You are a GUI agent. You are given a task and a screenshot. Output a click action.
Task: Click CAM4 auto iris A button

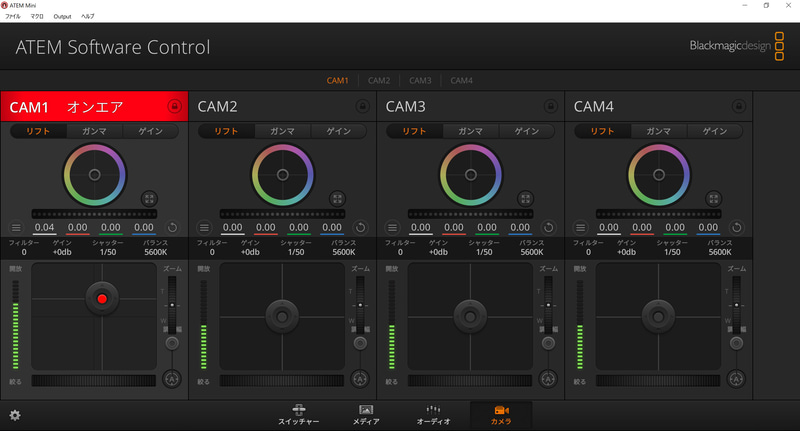736,379
